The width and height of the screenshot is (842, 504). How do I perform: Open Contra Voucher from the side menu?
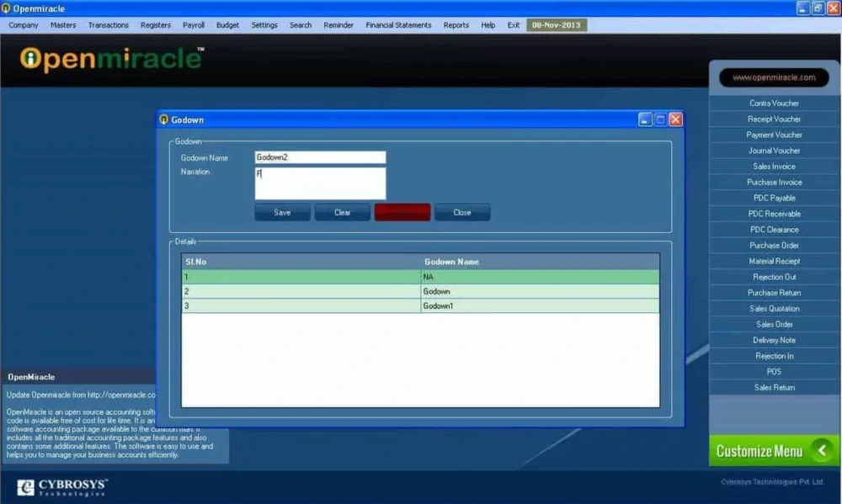tap(774, 103)
